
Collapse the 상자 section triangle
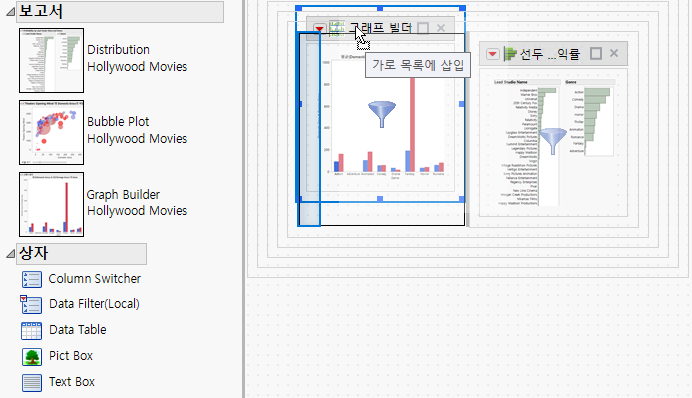point(10,254)
